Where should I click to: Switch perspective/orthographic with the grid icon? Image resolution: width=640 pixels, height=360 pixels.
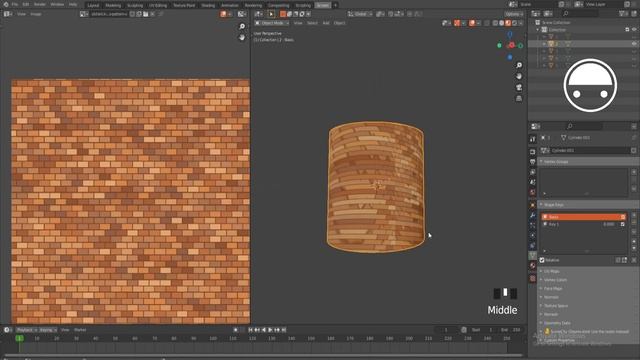click(x=519, y=98)
